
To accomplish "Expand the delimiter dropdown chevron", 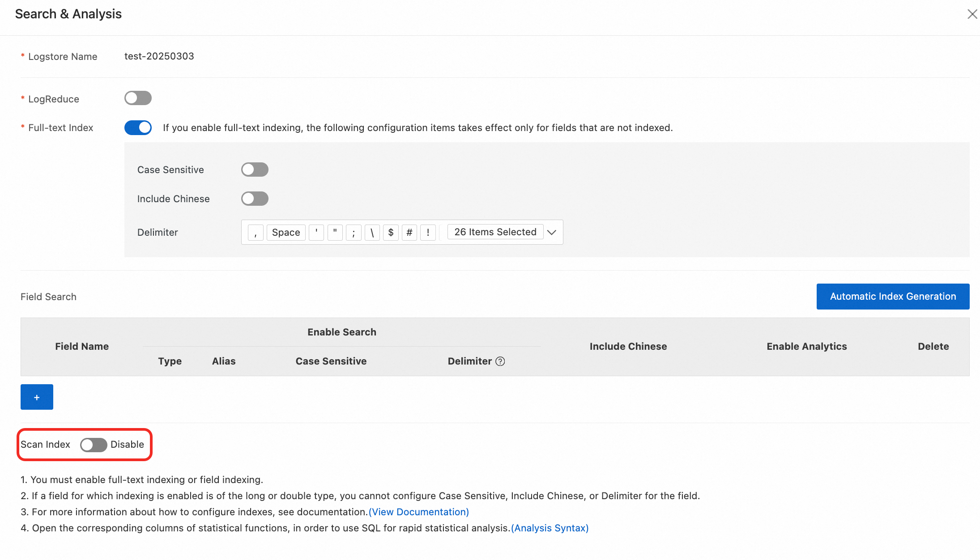I will tap(552, 232).
